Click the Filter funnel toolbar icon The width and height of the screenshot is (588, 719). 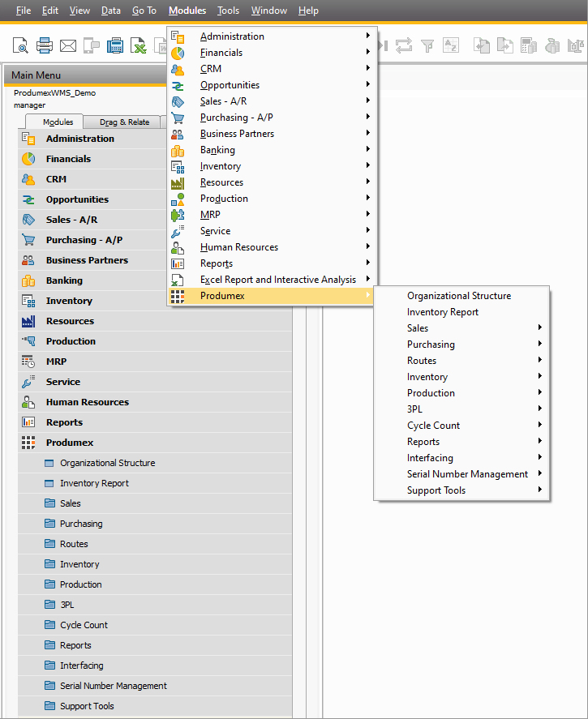coord(427,46)
